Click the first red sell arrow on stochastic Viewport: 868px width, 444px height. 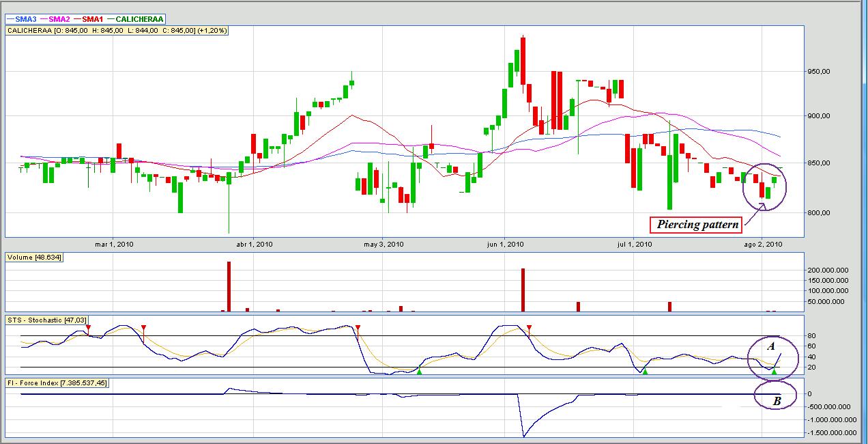click(x=88, y=329)
